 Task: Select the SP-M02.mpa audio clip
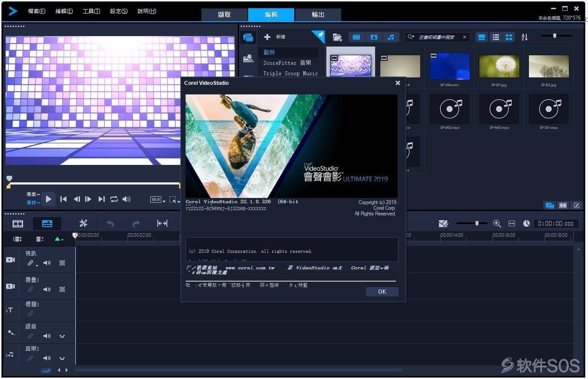click(x=450, y=109)
